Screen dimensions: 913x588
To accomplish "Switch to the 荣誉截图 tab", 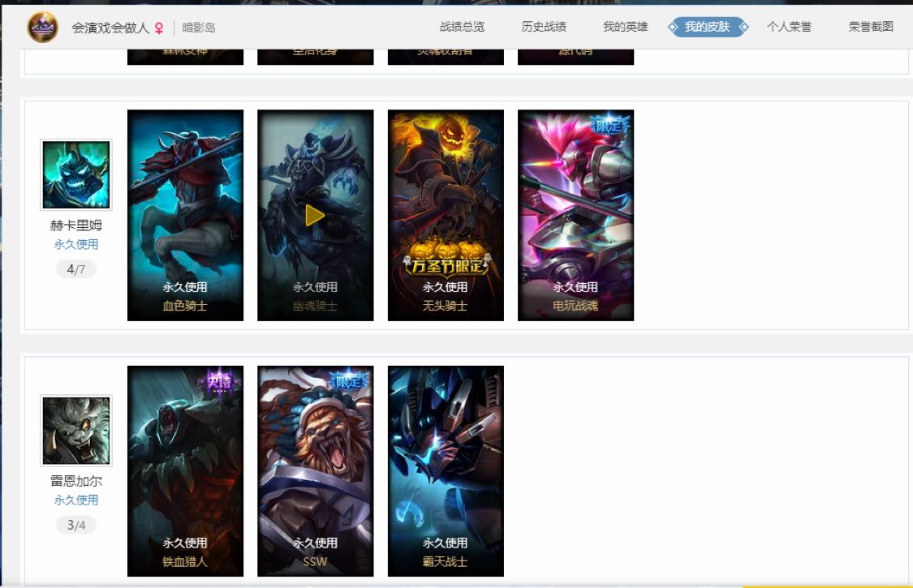I will tap(871, 27).
